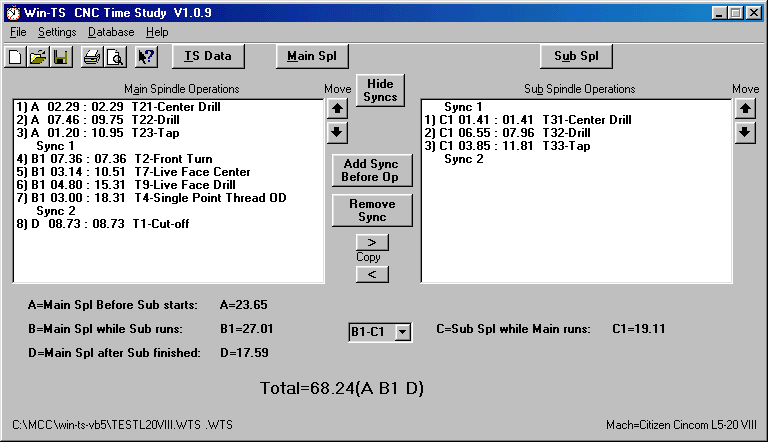Move main spindle operation down
Screen dimensions: 768x442
pyautogui.click(x=337, y=132)
